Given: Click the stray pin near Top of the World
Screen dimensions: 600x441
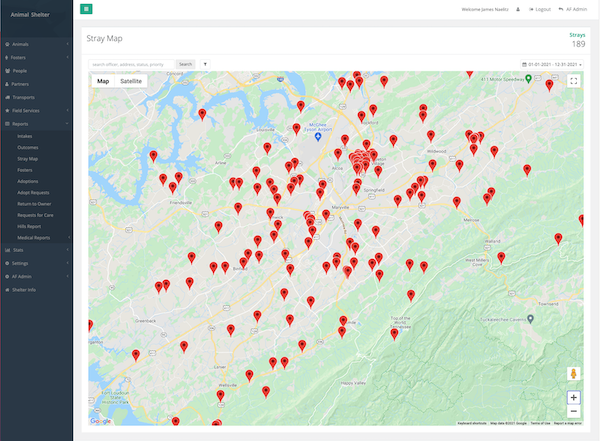Looking at the screenshot, I should pos(394,334).
